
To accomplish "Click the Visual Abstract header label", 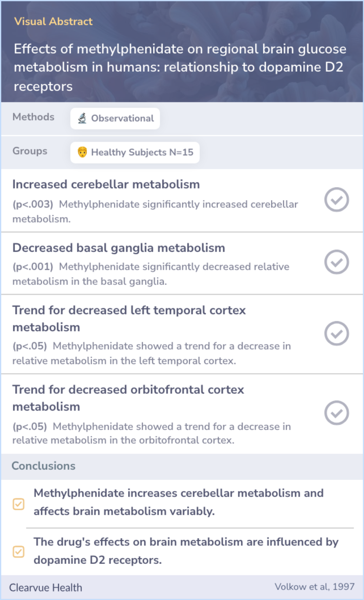I will pyautogui.click(x=53, y=22).
